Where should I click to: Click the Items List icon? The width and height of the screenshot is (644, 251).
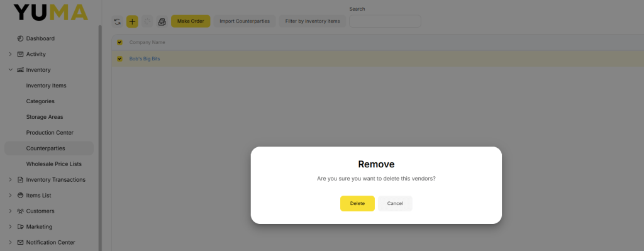click(20, 196)
